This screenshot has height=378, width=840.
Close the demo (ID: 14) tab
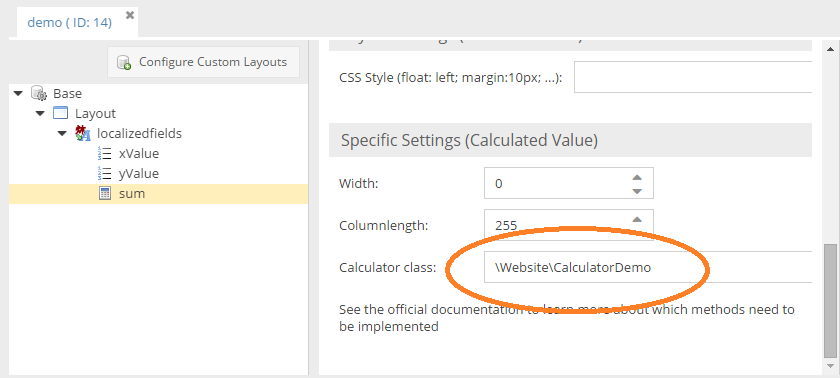(130, 16)
